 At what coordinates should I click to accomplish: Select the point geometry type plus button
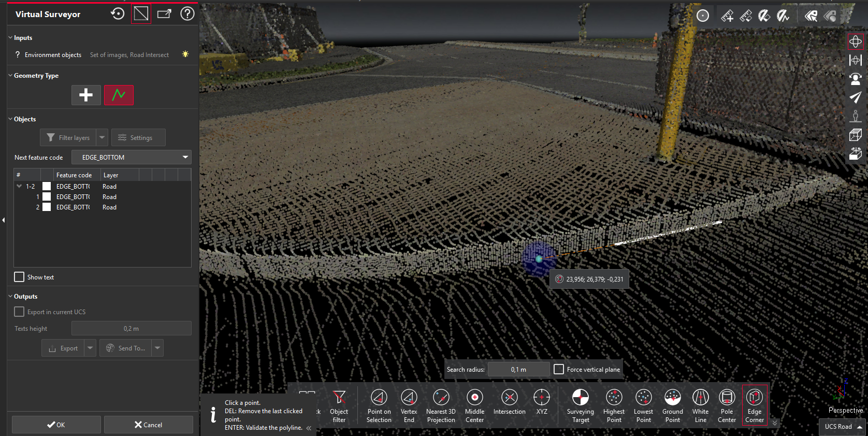86,95
